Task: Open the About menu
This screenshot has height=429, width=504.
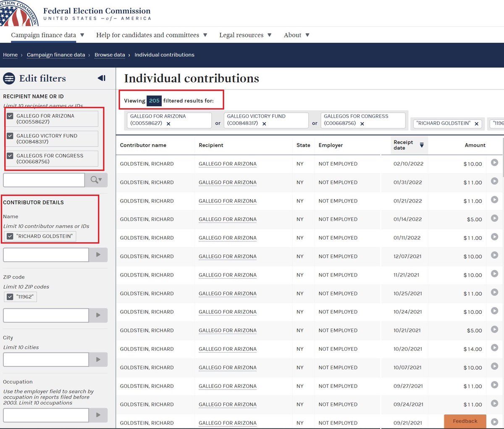Action: (297, 35)
